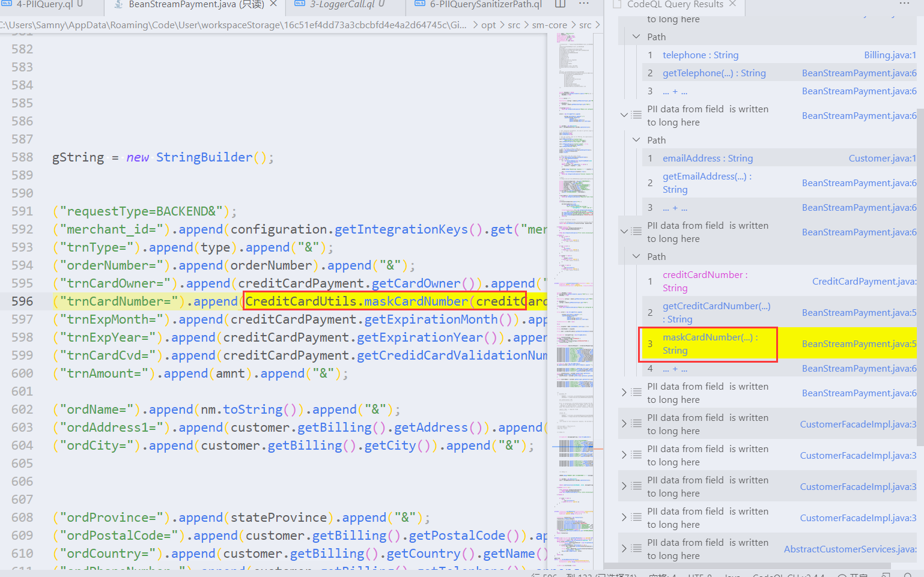Select the BeanStreamPayment.java editor tab

tap(195, 4)
